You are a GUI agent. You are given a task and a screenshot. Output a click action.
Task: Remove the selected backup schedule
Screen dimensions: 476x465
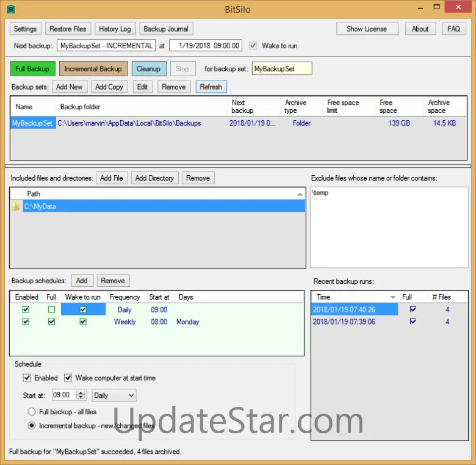(113, 281)
